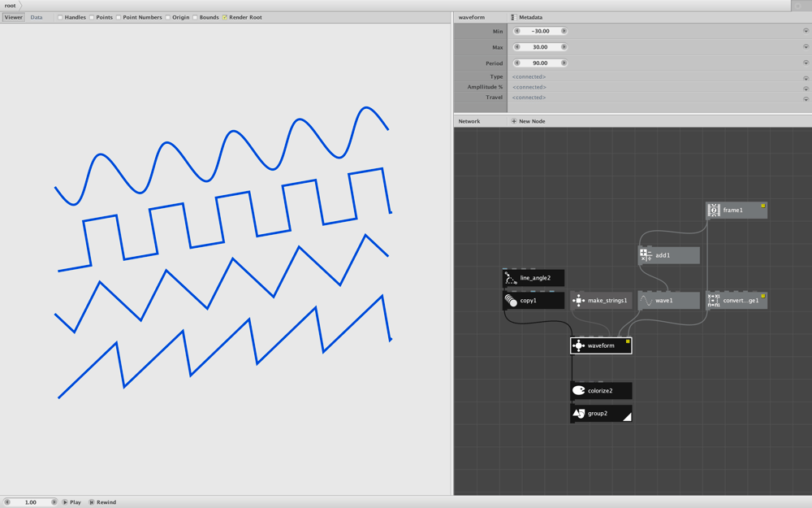The width and height of the screenshot is (812, 508).
Task: Open the Type parameter options arrow
Action: (806, 78)
